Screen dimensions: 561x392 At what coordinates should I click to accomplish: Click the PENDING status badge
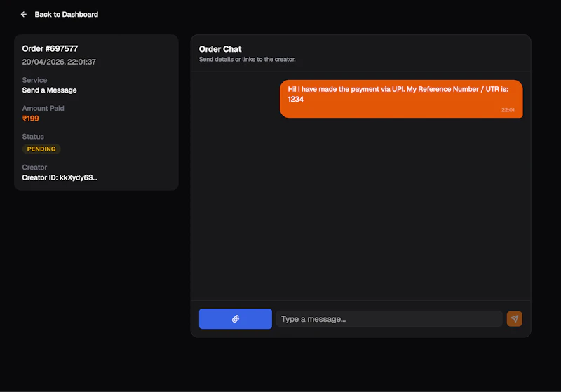point(41,149)
